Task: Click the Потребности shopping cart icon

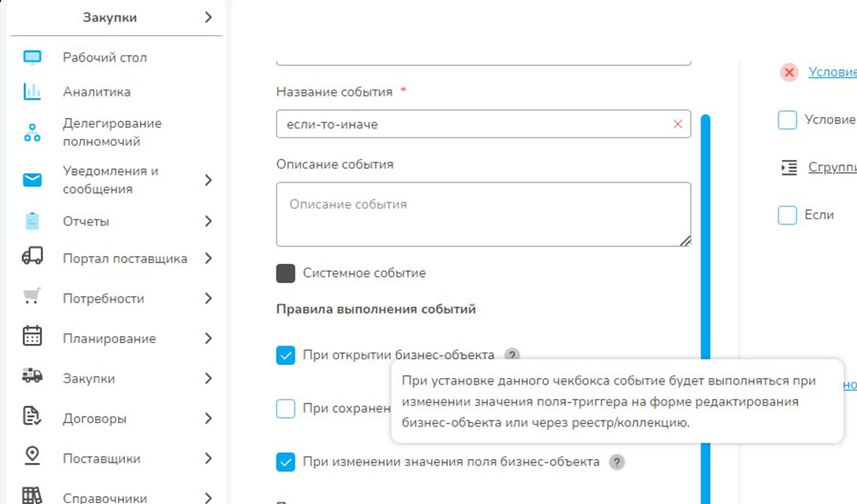Action: point(33,297)
